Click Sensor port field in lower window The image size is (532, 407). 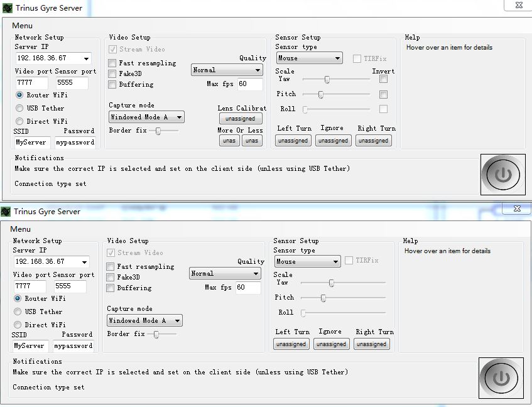coord(70,286)
